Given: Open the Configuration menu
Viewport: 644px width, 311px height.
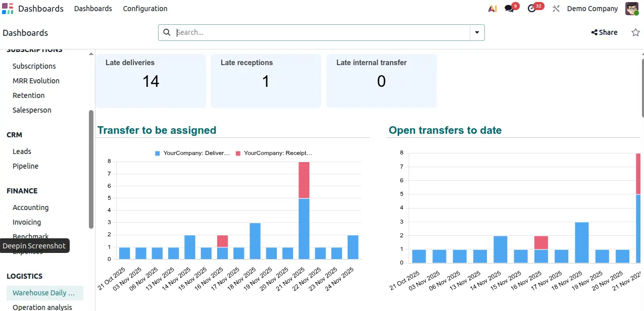Looking at the screenshot, I should pyautogui.click(x=145, y=9).
